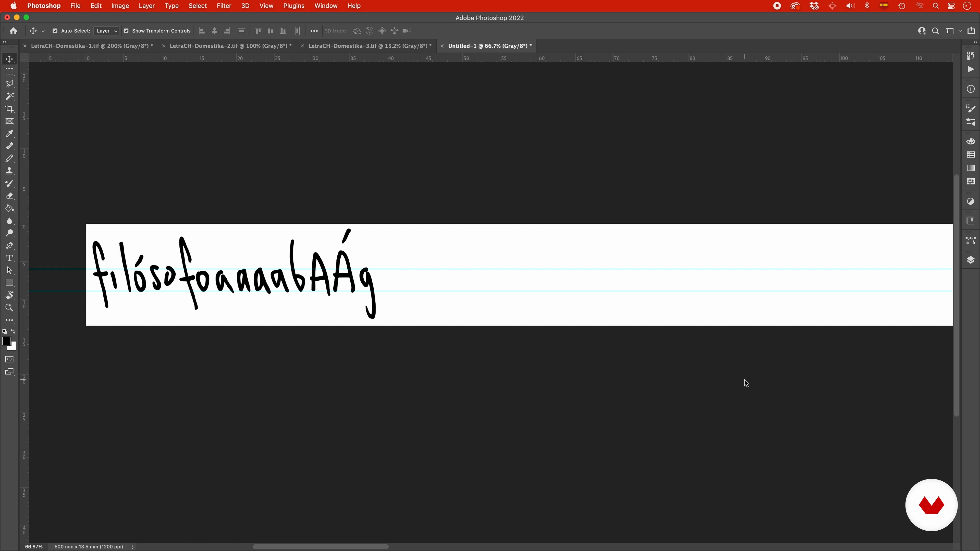980x551 pixels.
Task: Open macOS Control Center
Action: click(x=951, y=6)
